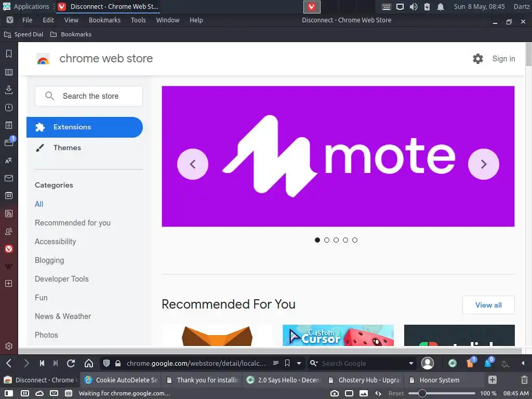Click Sign in link
Image resolution: width=532 pixels, height=399 pixels.
[503, 59]
